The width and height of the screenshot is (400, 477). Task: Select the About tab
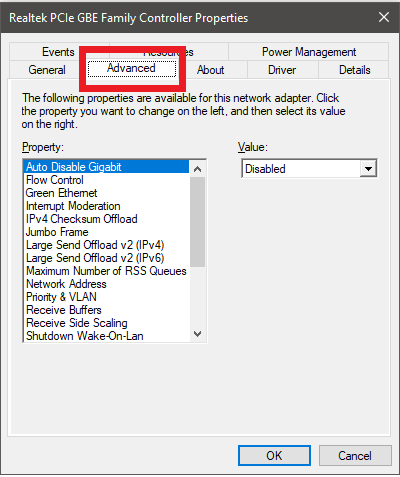coord(210,70)
